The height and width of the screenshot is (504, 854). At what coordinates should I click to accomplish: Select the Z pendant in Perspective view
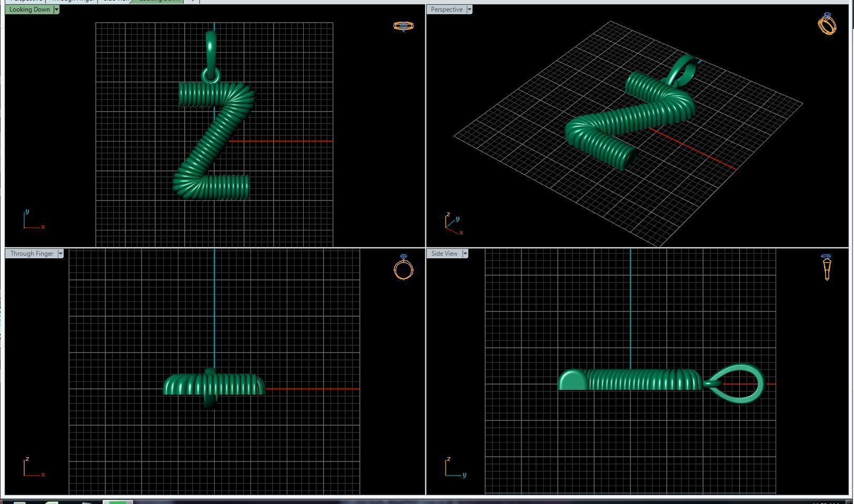click(x=630, y=121)
